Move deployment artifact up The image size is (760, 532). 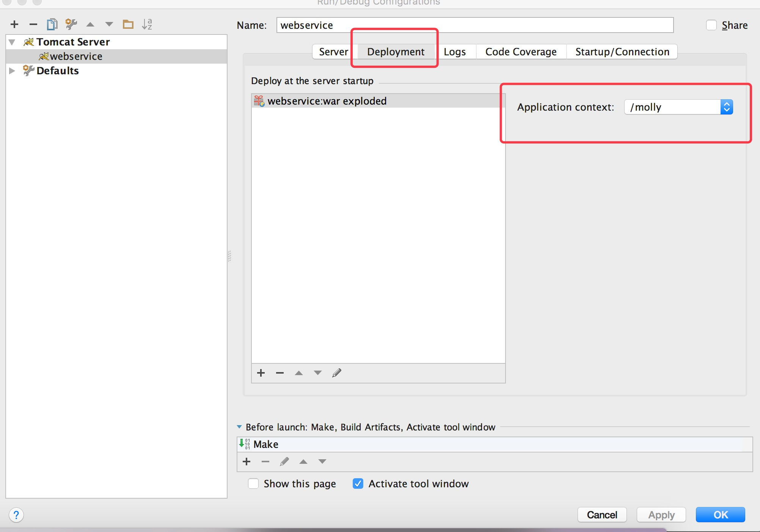[299, 373]
